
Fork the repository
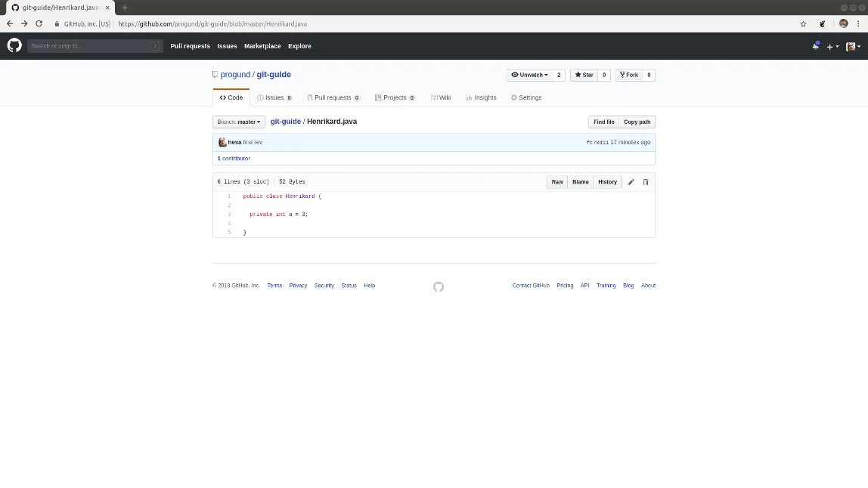(x=629, y=75)
